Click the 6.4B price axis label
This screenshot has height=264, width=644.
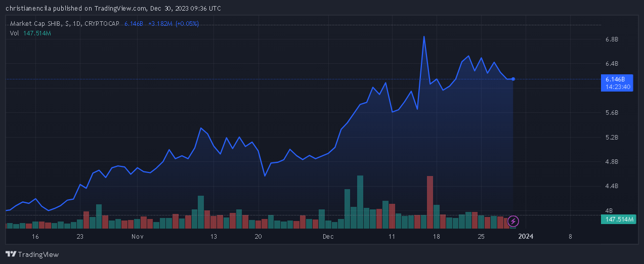click(612, 64)
